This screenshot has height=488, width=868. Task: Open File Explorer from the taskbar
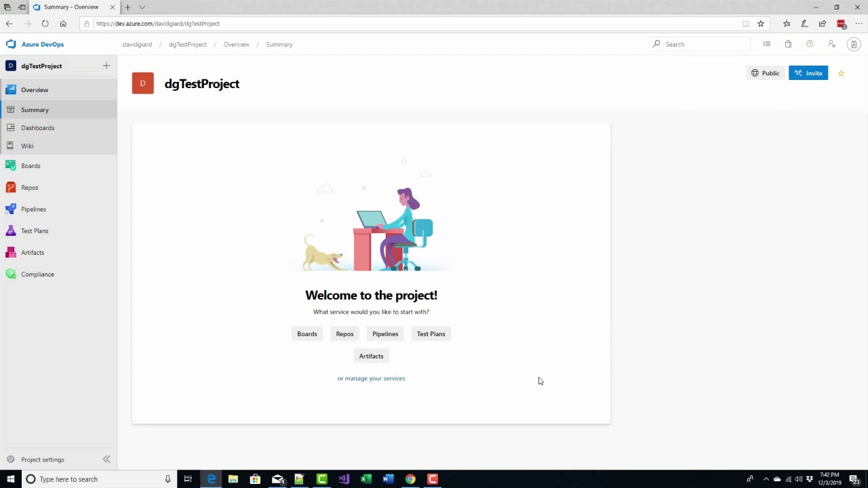pyautogui.click(x=233, y=479)
